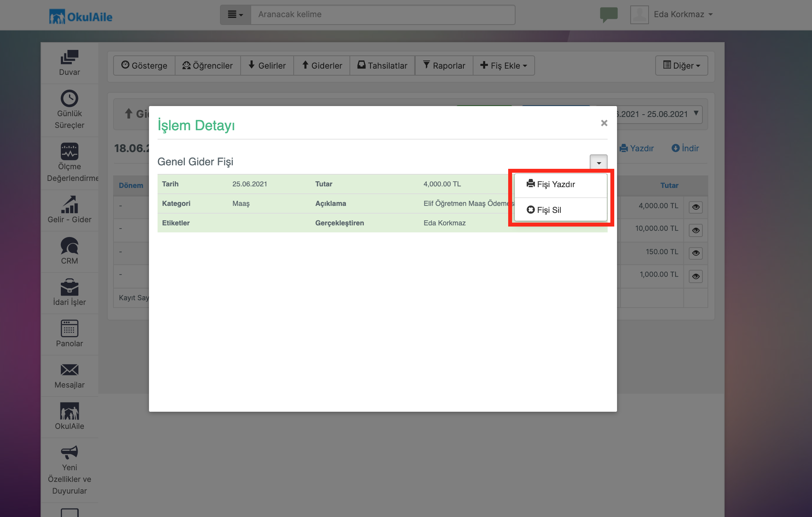The width and height of the screenshot is (812, 517).
Task: Open the OkulAile sidebar icon
Action: (69, 411)
